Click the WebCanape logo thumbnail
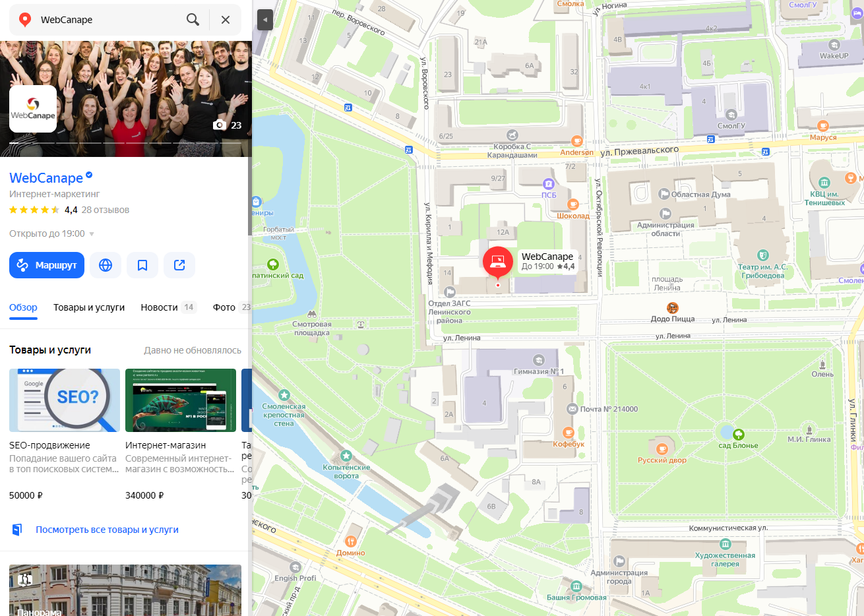This screenshot has height=616, width=864. point(33,109)
